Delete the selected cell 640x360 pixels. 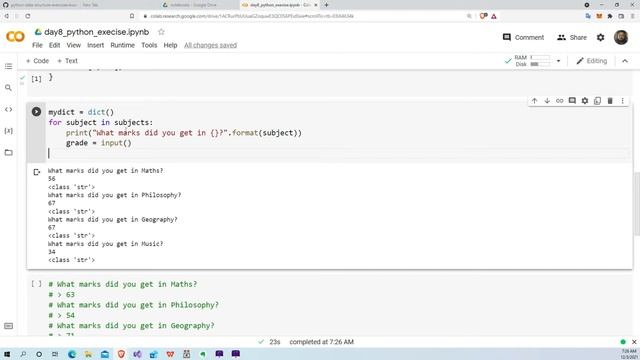click(x=610, y=101)
